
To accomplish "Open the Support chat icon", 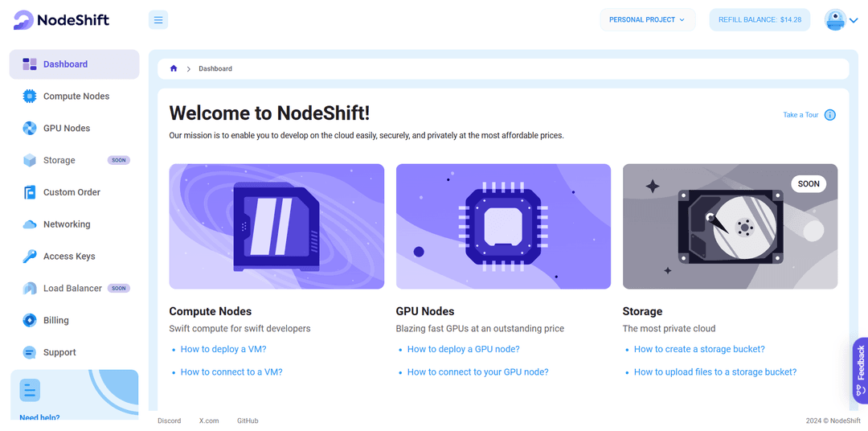I will point(30,352).
